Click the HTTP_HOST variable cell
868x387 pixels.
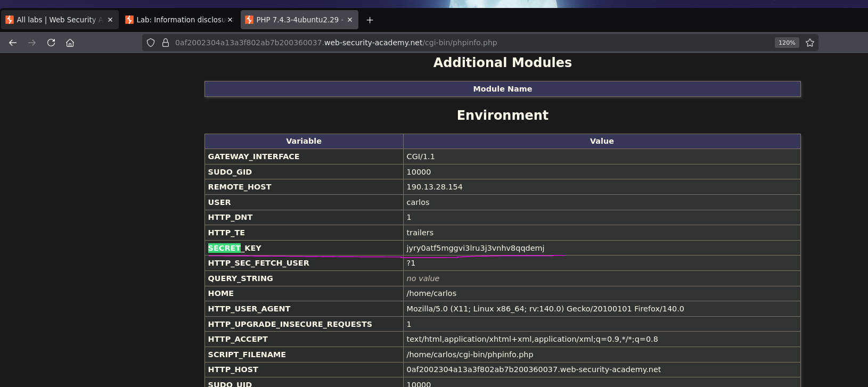click(x=304, y=369)
